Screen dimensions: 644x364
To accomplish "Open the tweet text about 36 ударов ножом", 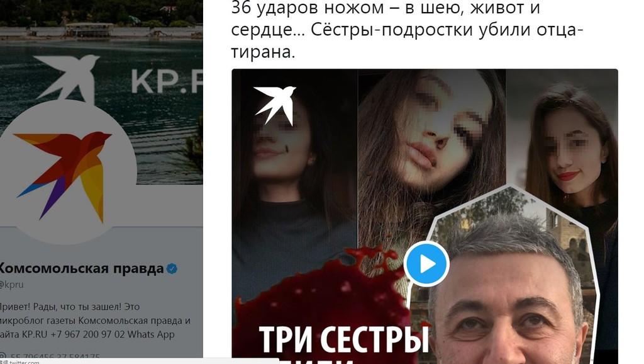I will click(x=407, y=29).
